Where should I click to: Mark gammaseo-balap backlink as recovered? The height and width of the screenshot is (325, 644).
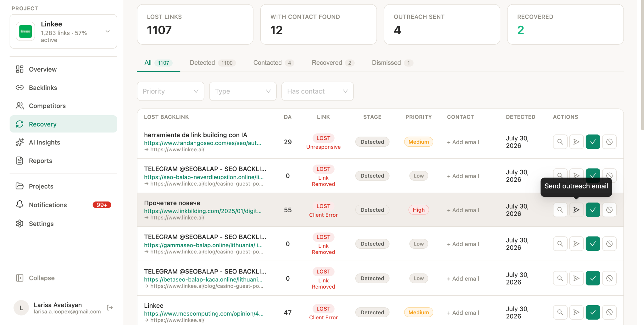click(593, 244)
